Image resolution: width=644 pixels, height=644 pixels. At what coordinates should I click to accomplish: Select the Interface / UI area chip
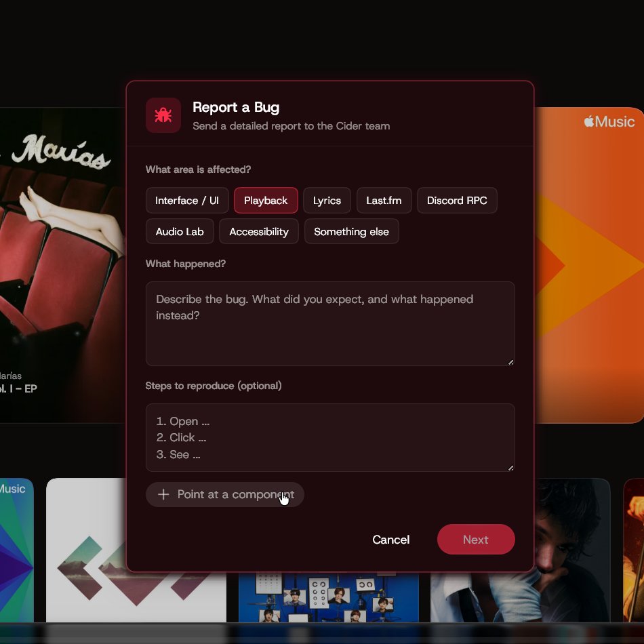[187, 201]
